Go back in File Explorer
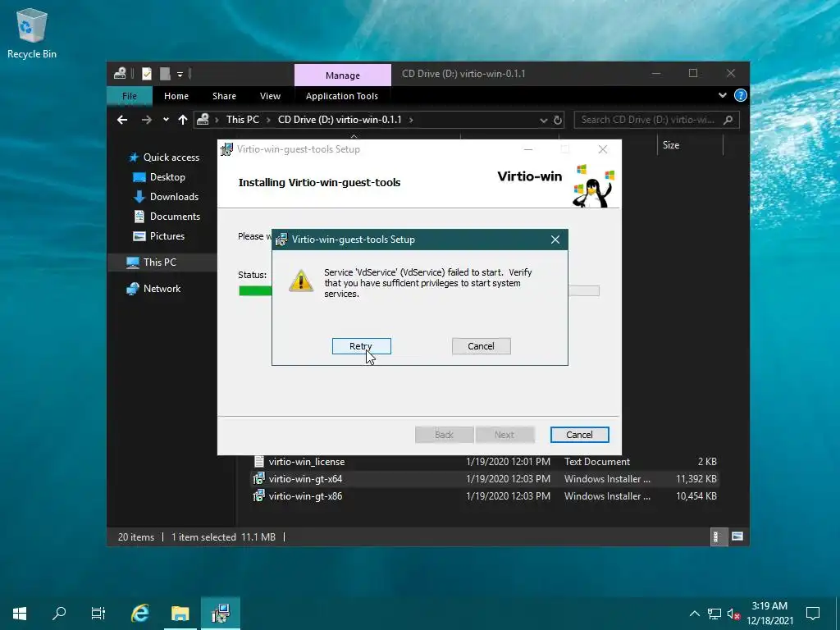840x630 pixels. point(122,120)
